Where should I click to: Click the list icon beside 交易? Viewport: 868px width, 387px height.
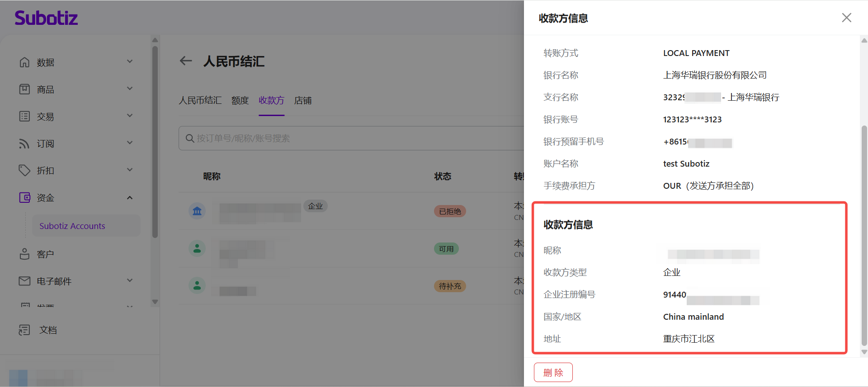tap(24, 117)
